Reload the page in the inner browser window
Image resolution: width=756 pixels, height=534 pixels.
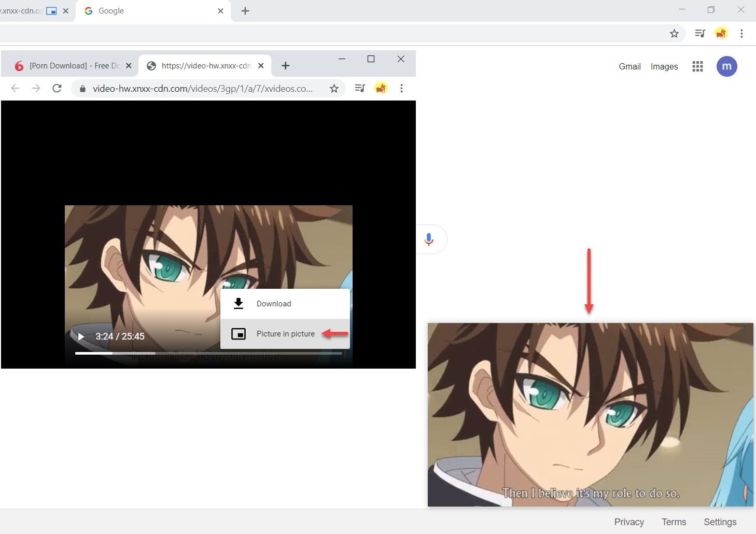point(57,88)
